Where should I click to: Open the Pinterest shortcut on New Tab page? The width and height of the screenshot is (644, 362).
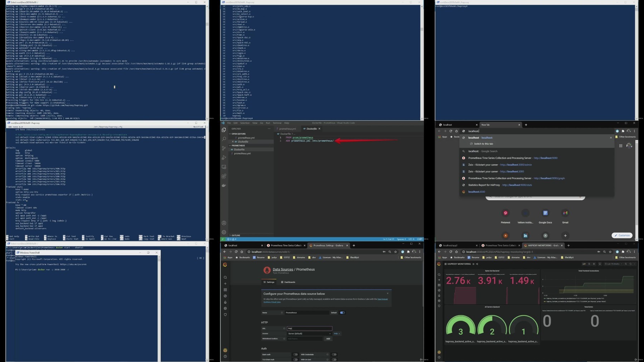click(x=506, y=216)
